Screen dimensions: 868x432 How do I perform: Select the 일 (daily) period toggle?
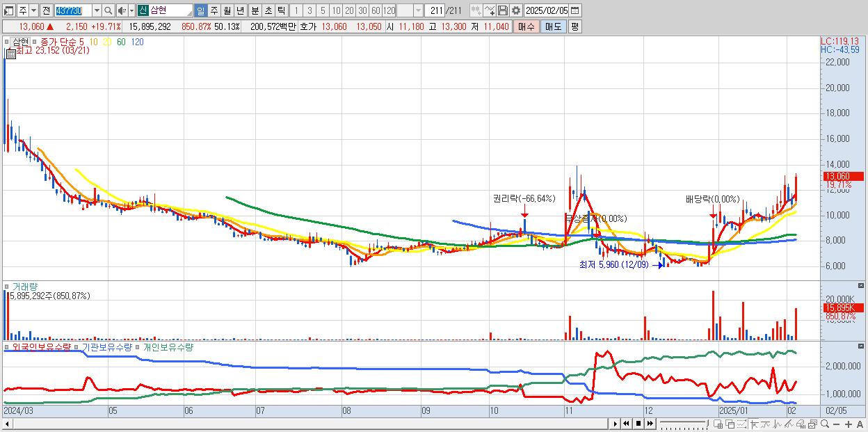pyautogui.click(x=200, y=10)
